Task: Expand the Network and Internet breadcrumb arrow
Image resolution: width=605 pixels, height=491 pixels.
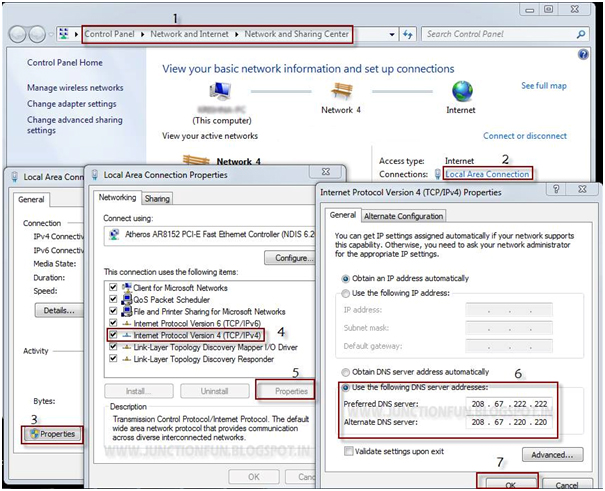Action: (238, 34)
